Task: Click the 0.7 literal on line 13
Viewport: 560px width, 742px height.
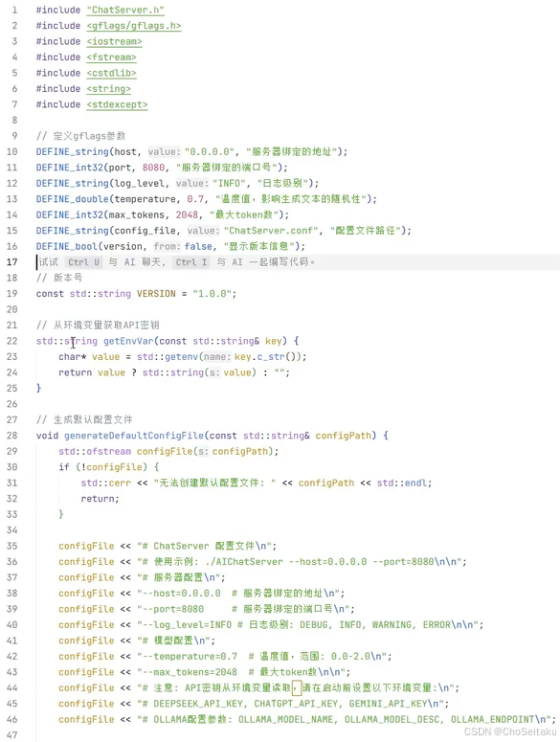Action: (195, 199)
